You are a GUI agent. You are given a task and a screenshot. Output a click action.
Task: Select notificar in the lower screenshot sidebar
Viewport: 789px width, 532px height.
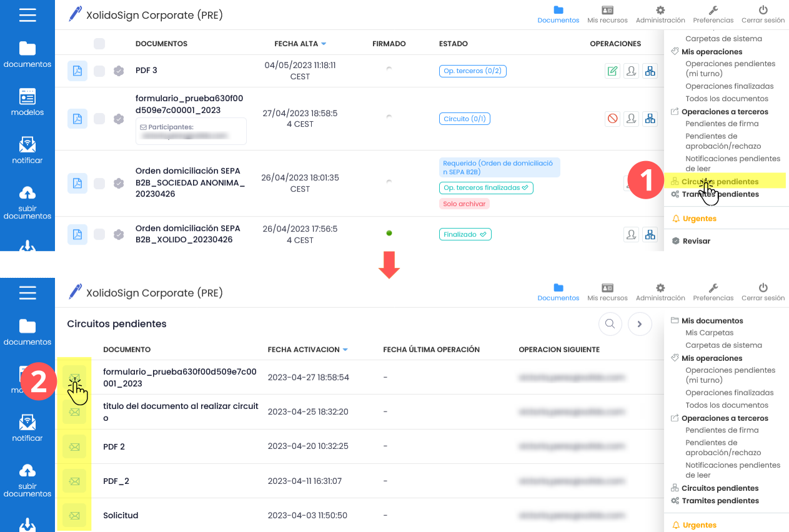pos(27,428)
